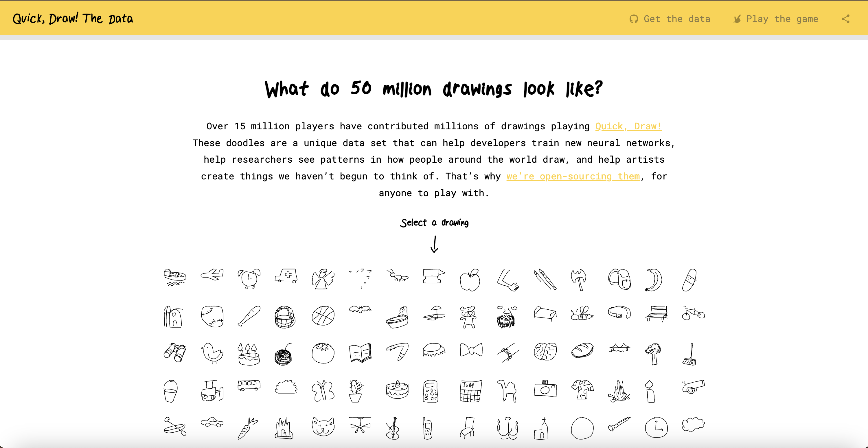Pick the camera drawing

(x=545, y=389)
